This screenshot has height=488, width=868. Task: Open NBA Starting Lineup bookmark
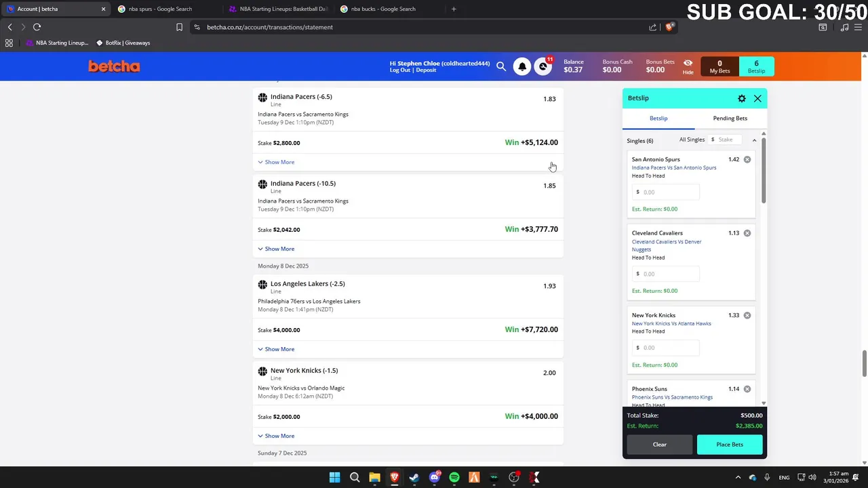click(x=57, y=43)
